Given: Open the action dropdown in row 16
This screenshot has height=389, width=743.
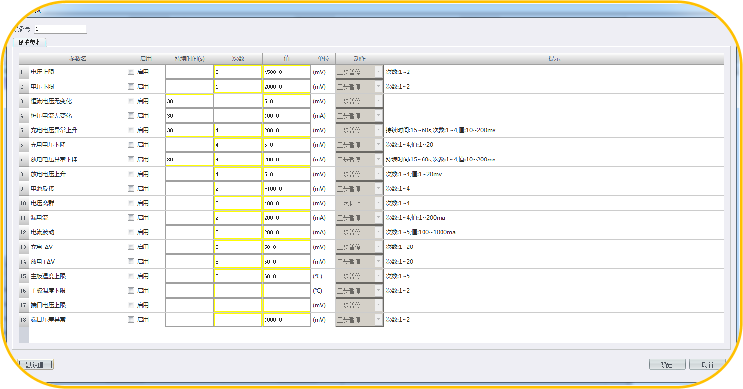Looking at the screenshot, I should [359, 290].
